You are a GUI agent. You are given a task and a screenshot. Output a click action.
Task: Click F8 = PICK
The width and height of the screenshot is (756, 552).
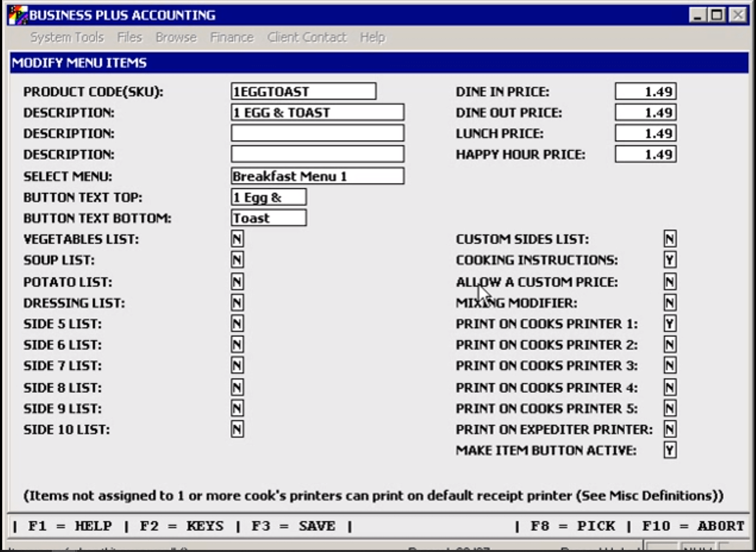coord(572,526)
